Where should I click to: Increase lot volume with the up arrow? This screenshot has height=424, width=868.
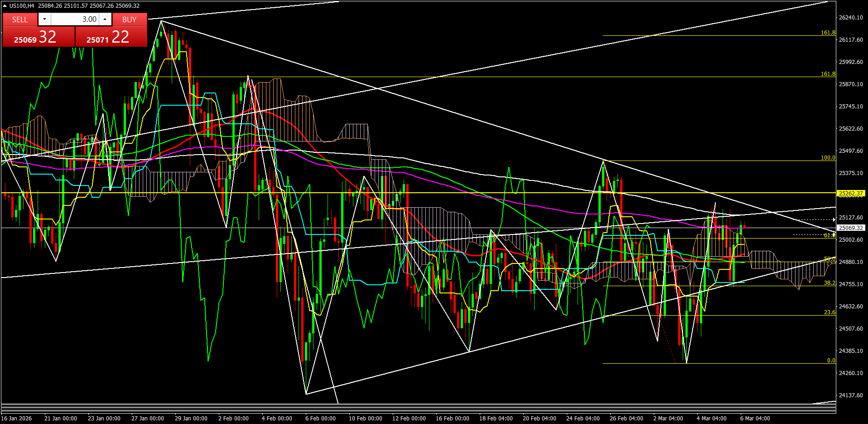point(105,19)
